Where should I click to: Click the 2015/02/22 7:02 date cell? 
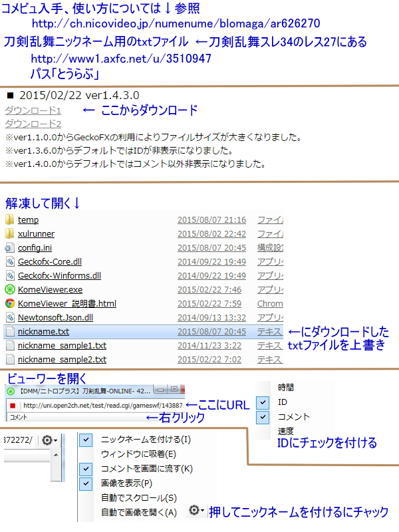click(209, 359)
